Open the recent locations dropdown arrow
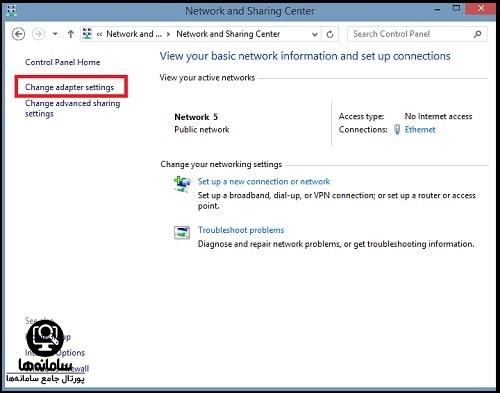The height and width of the screenshot is (393, 500). click(x=55, y=34)
